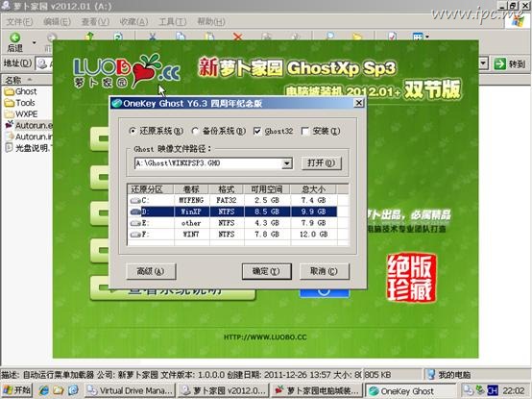Launch Internet Explorer from quick launch
The height and width of the screenshot is (399, 532).
pos(44,391)
